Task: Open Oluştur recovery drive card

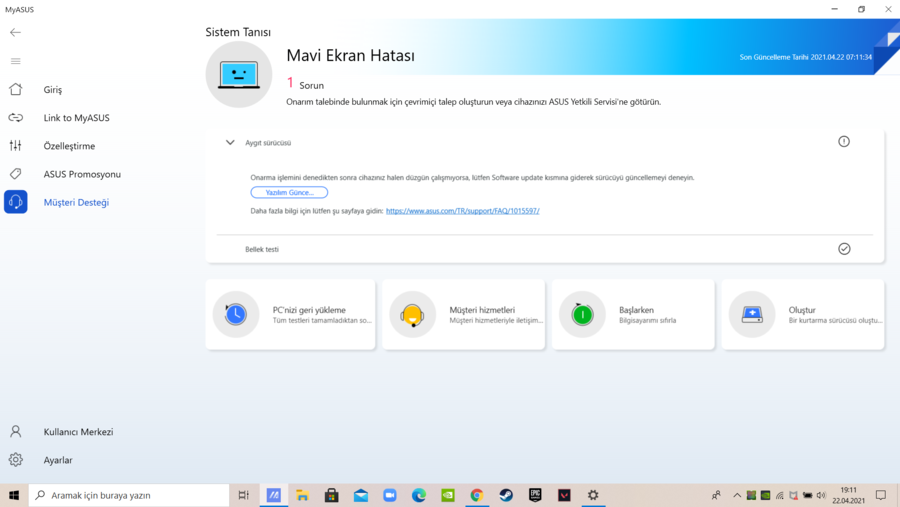Action: 803,315
